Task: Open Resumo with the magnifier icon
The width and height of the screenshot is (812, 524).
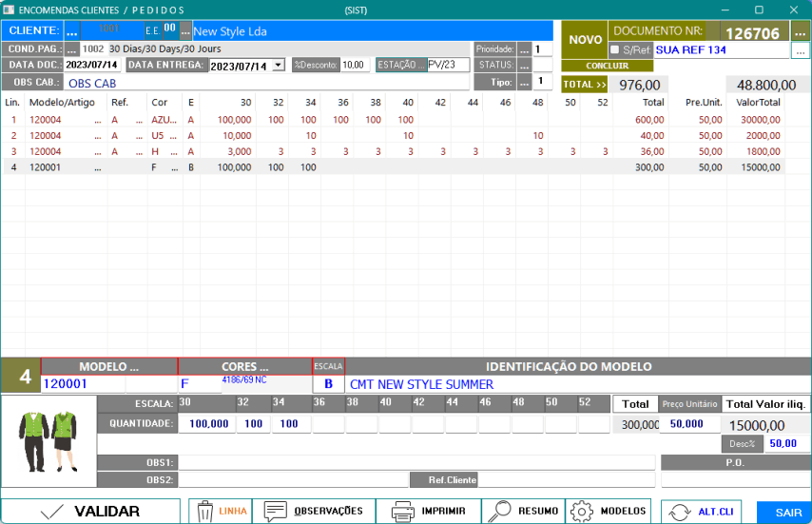Action: point(499,512)
